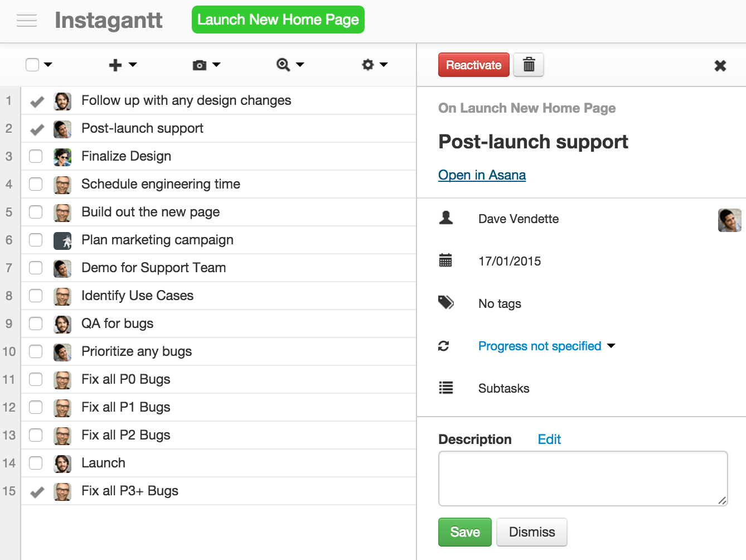Click avatar beside Build out the new page
746x560 pixels.
(62, 213)
